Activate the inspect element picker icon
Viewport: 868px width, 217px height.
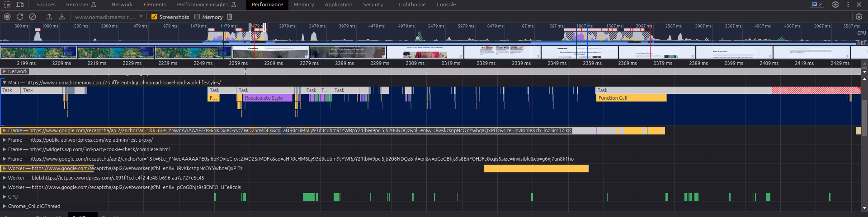pyautogui.click(x=7, y=5)
